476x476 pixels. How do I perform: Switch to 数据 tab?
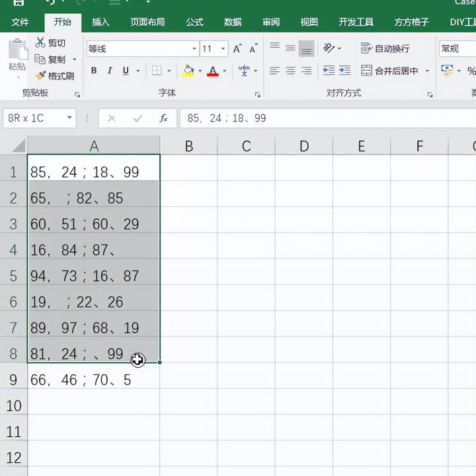[x=233, y=22]
